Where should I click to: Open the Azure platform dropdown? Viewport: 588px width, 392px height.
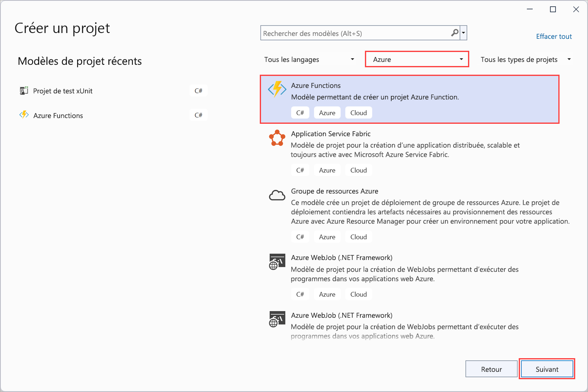click(x=417, y=59)
